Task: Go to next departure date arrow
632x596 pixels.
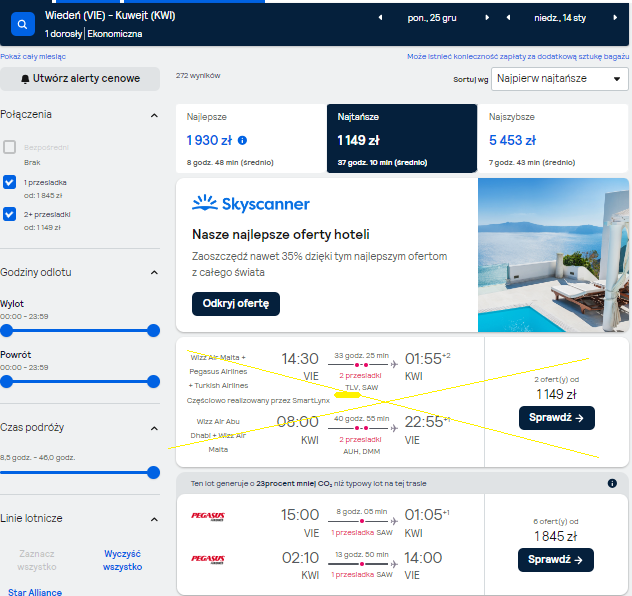Action: pyautogui.click(x=487, y=18)
